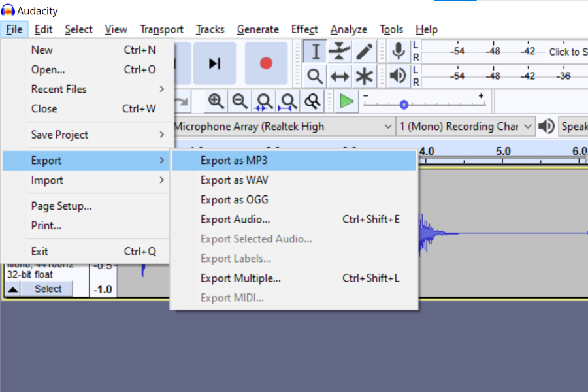Screen dimensions: 588x392
Task: Open the Speakers playback device dropdown
Action: (x=574, y=126)
